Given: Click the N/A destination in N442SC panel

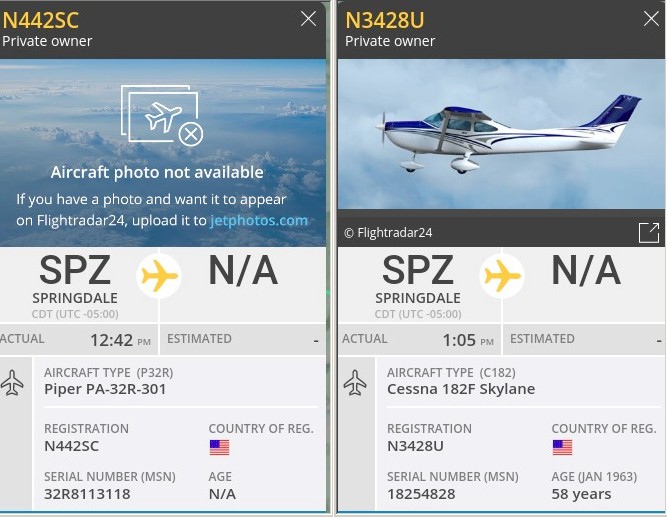Looking at the screenshot, I should (243, 271).
